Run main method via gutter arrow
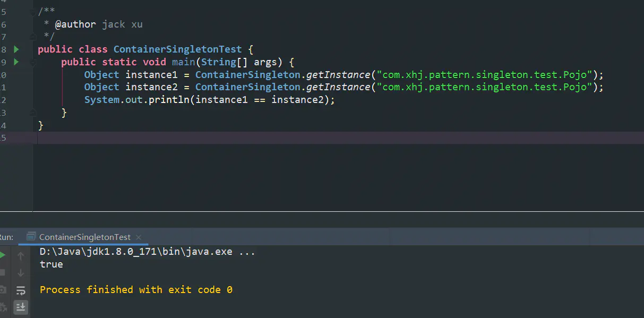644x318 pixels. (x=16, y=62)
